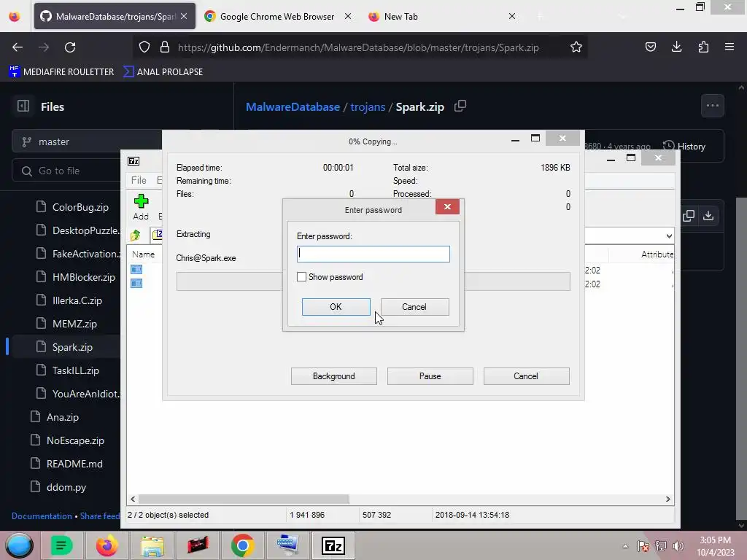Select second file icon in 7-Zip list
Viewport: 747px width, 560px height.
pos(136,284)
